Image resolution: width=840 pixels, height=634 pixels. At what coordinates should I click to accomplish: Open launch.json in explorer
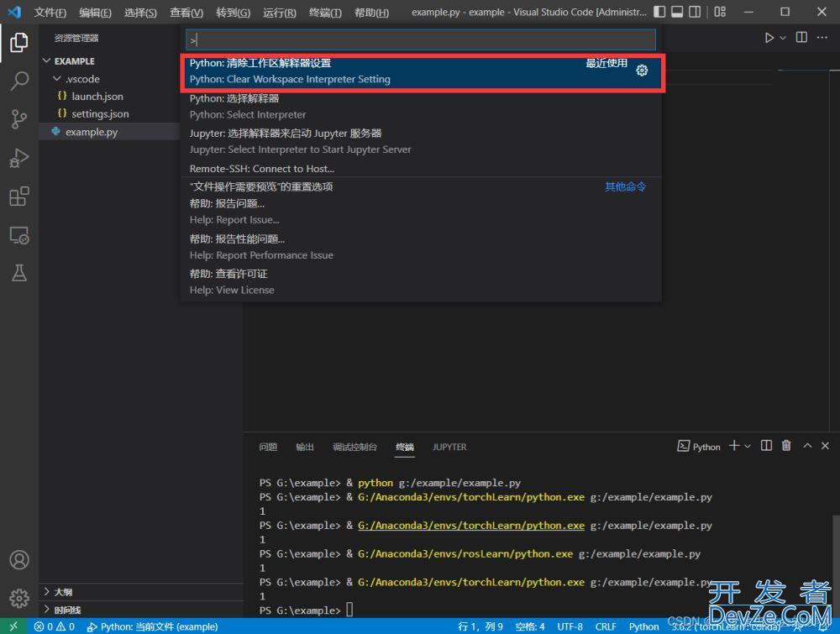109,97
